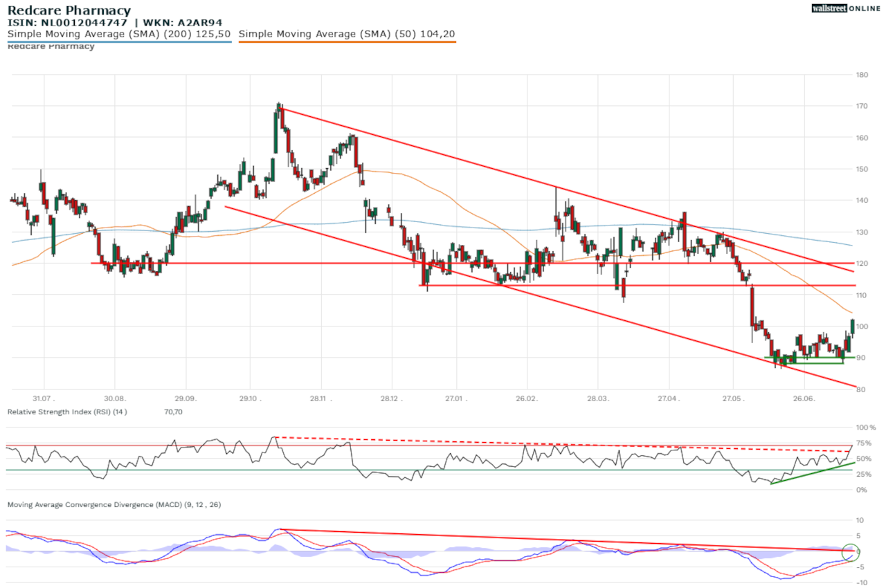The image size is (886, 588).
Task: Click the 31.07. date label
Action: 44,398
